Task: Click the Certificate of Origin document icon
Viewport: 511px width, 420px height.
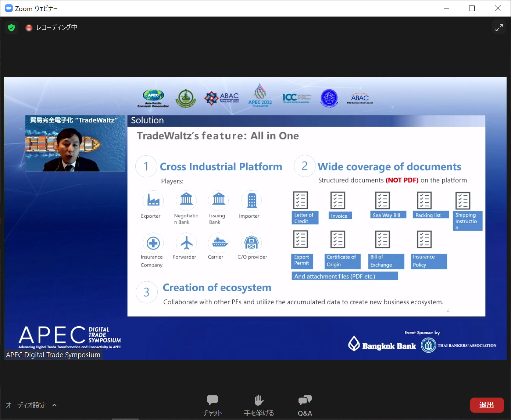Action: [337, 239]
